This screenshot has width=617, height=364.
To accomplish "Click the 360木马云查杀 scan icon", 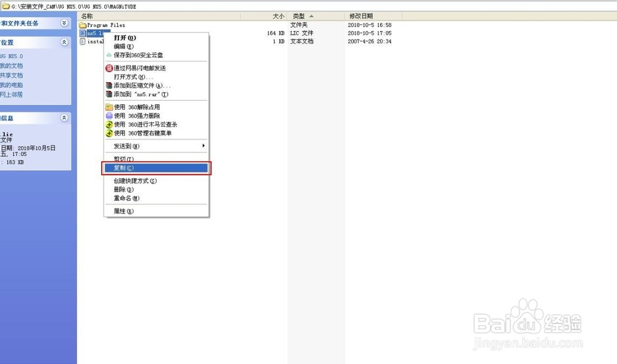I will 109,124.
